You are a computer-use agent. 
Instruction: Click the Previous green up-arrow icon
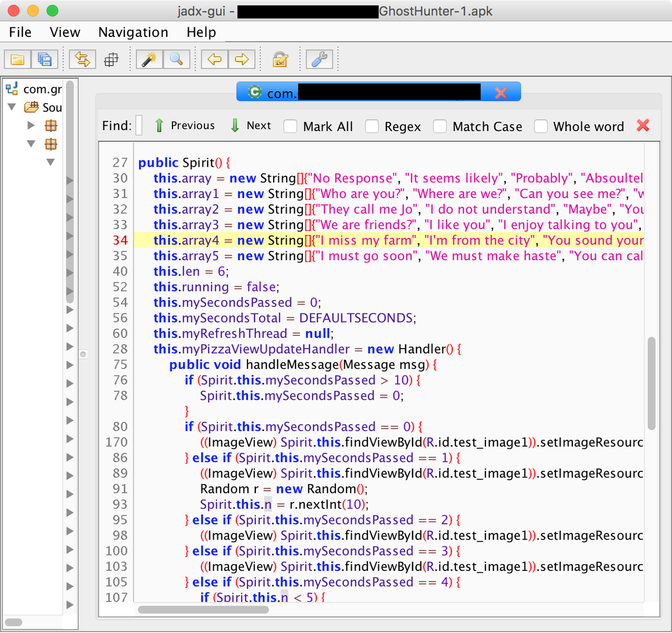[159, 125]
